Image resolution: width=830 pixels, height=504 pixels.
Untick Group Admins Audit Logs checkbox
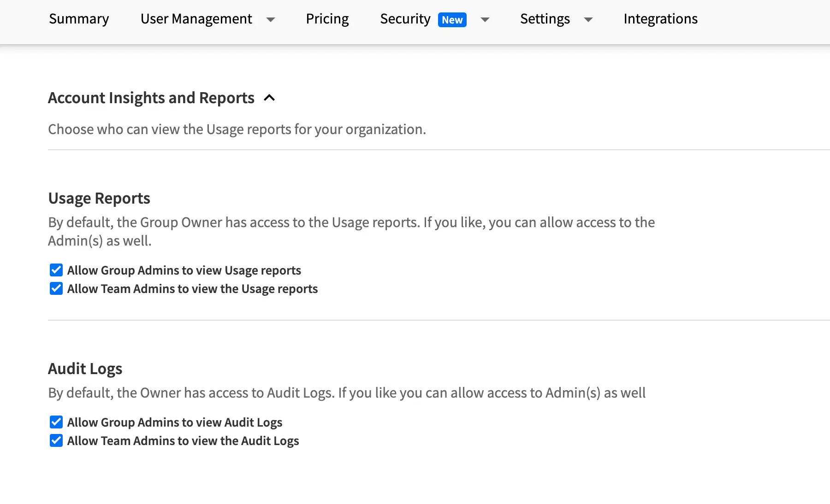point(56,422)
